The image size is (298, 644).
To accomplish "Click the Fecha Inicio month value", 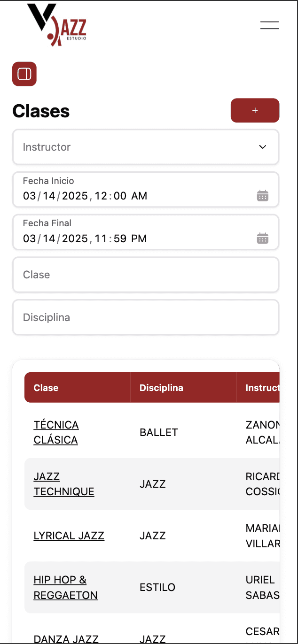I will (x=29, y=196).
